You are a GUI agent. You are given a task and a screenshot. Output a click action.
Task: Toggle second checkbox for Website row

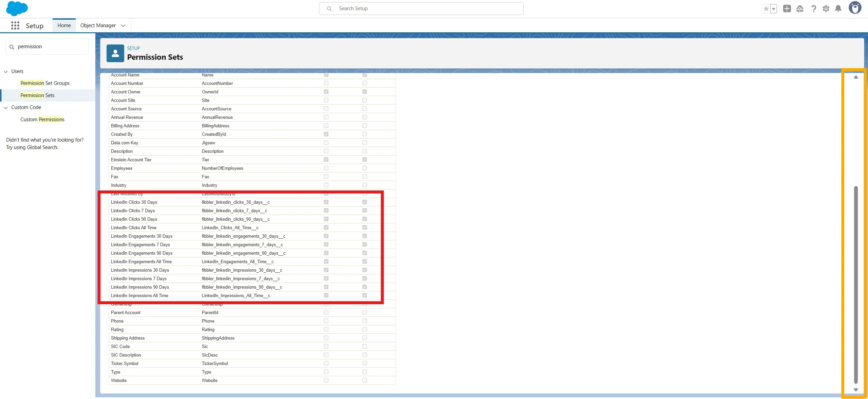[x=364, y=380]
